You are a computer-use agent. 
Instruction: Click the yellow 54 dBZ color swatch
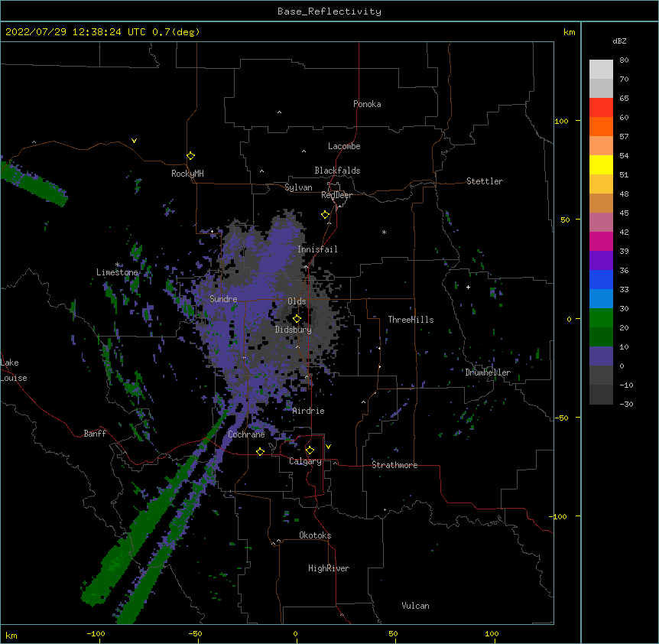601,164
